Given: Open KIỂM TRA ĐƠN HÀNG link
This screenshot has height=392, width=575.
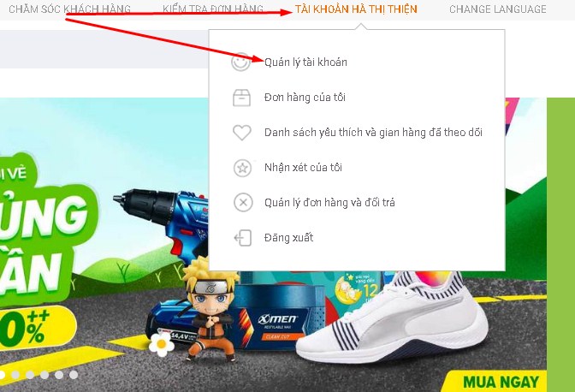Looking at the screenshot, I should tap(213, 9).
